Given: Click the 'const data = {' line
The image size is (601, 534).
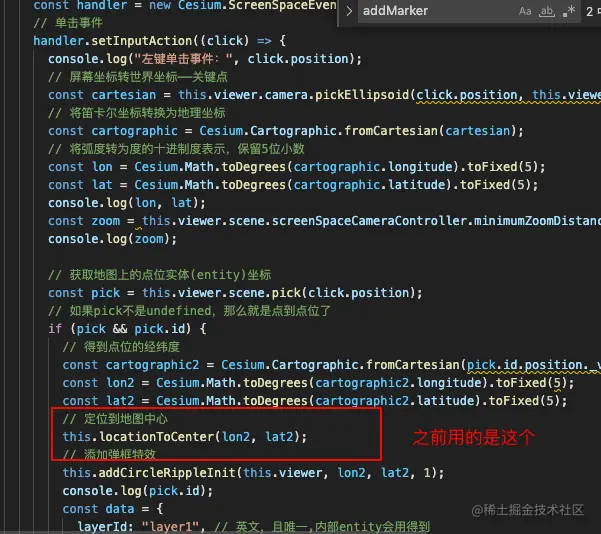Looking at the screenshot, I should (113, 509).
